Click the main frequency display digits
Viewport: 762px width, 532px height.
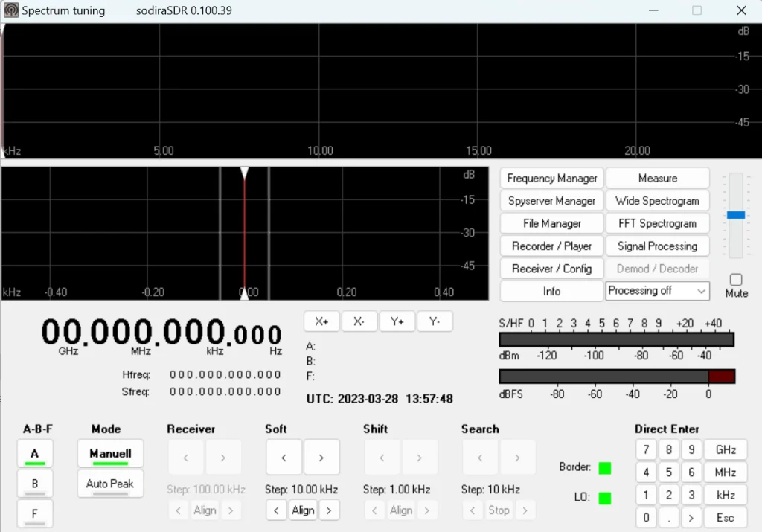[161, 333]
